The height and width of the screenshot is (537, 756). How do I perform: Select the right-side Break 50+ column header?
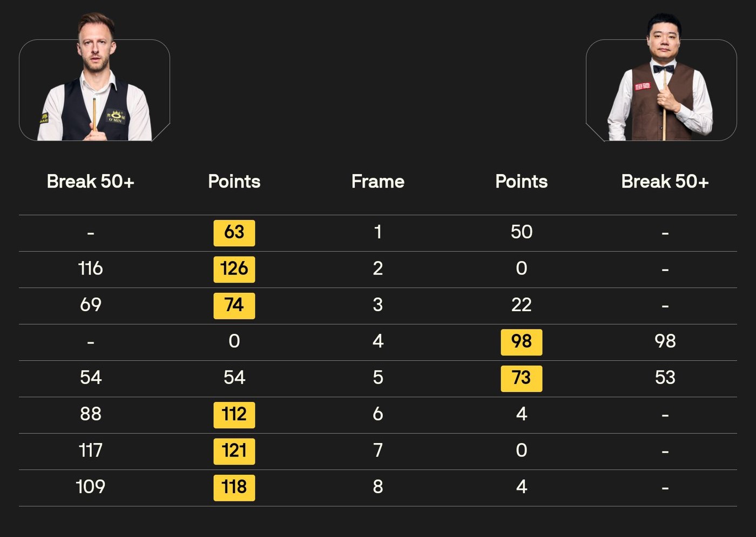[665, 182]
